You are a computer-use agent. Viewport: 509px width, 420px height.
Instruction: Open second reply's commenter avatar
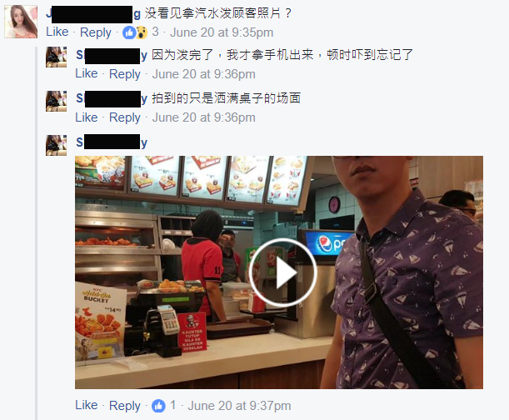coord(56,101)
